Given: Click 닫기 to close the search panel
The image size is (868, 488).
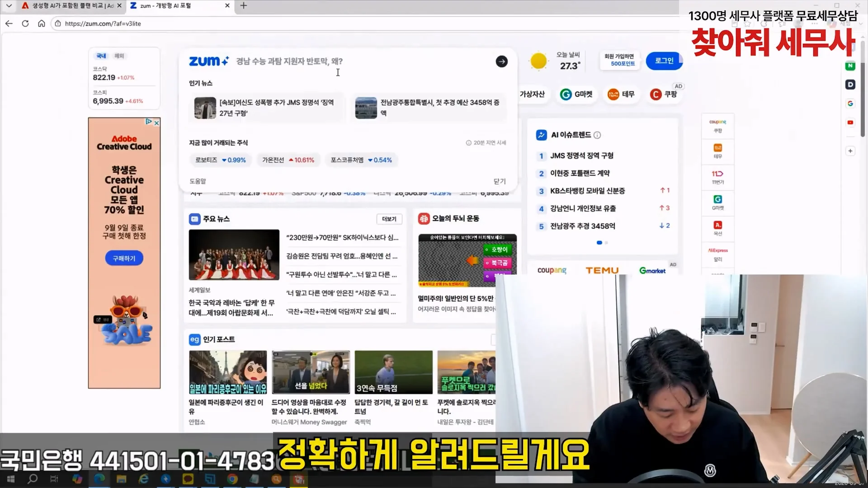Looking at the screenshot, I should tap(500, 181).
